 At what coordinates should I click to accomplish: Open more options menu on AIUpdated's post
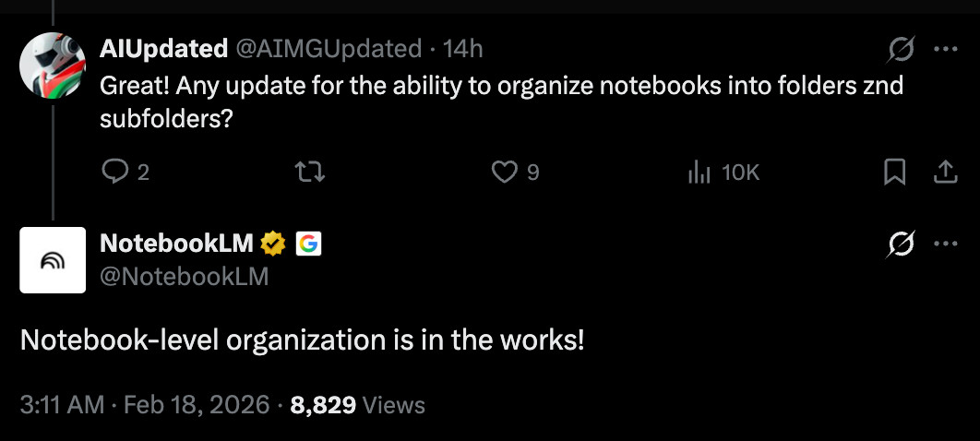coord(946,50)
